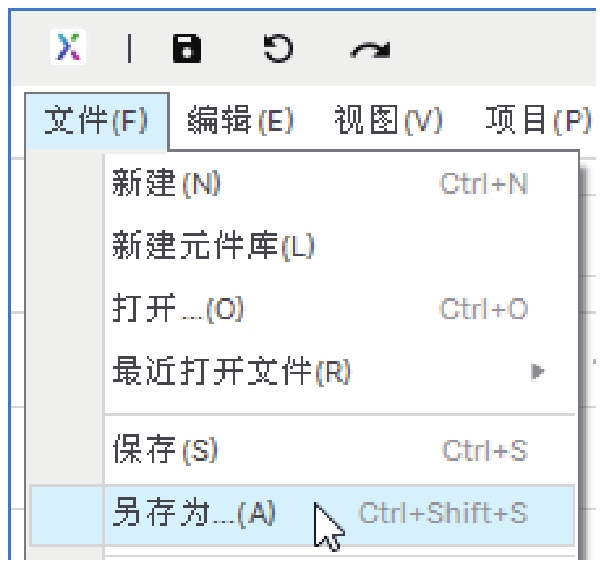Open the 项目(P) menu
The height and width of the screenshot is (563, 600).
(x=536, y=122)
